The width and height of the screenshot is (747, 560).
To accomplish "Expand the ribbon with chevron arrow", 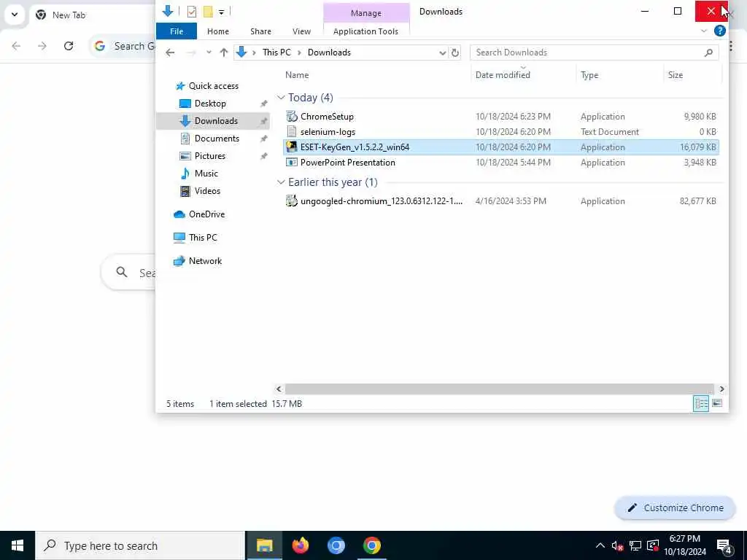I will (x=704, y=31).
